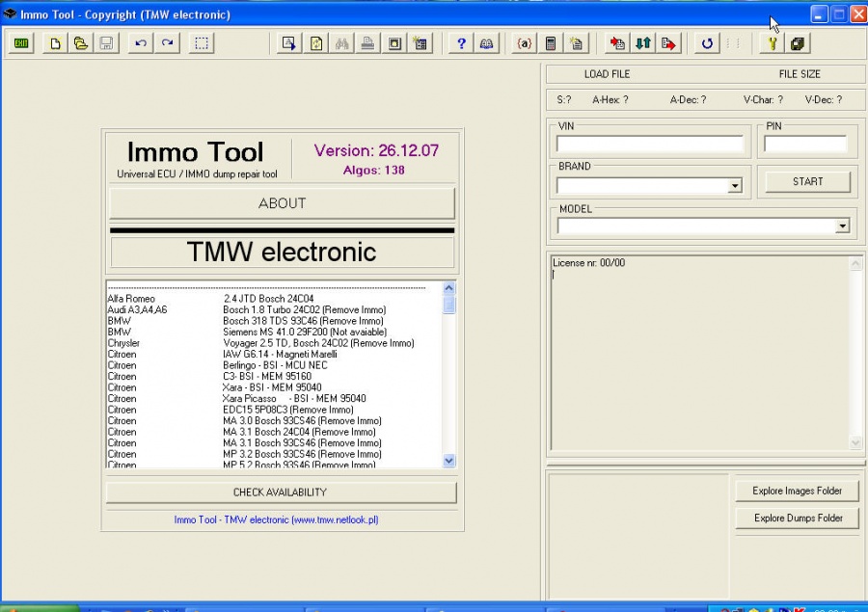
Task: Click the TMW electronic banner button
Action: 282,252
